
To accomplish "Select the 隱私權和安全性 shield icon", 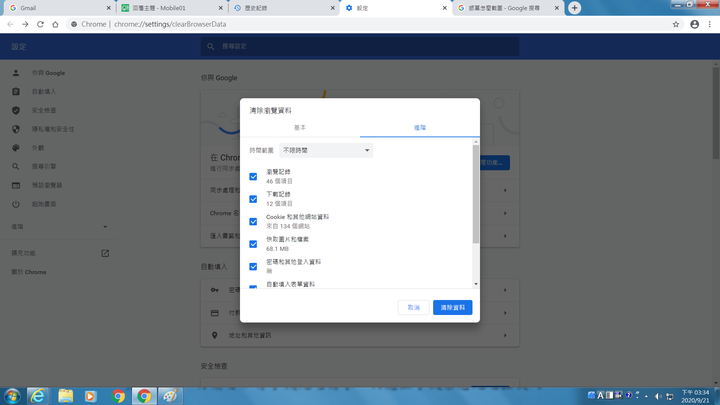I will coord(16,129).
